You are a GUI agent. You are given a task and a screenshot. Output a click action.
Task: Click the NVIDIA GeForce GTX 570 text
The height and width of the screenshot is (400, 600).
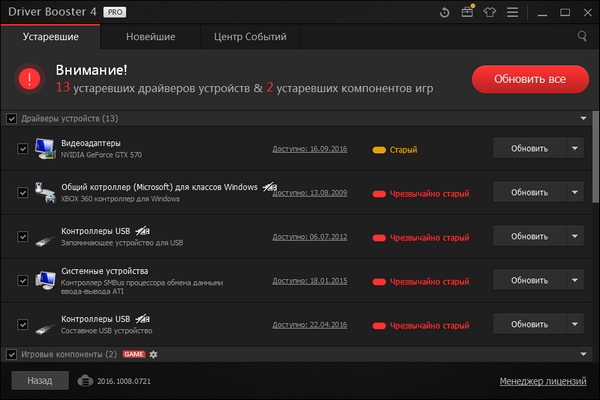click(x=101, y=155)
